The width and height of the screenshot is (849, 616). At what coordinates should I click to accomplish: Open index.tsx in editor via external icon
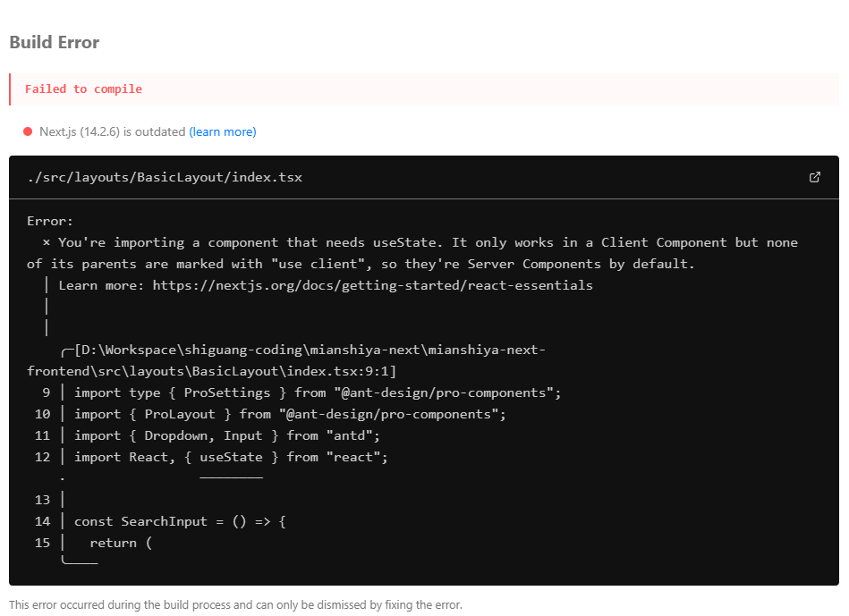coord(814,177)
